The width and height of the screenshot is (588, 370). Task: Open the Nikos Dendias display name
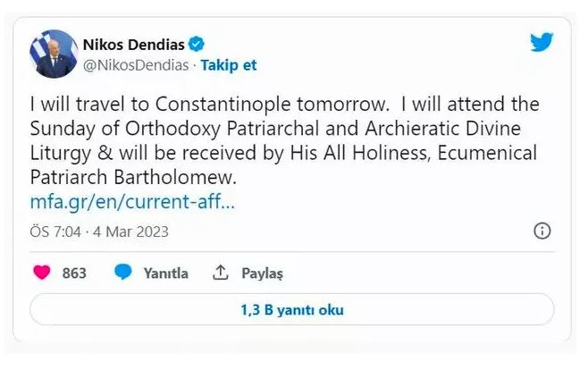coord(133,44)
